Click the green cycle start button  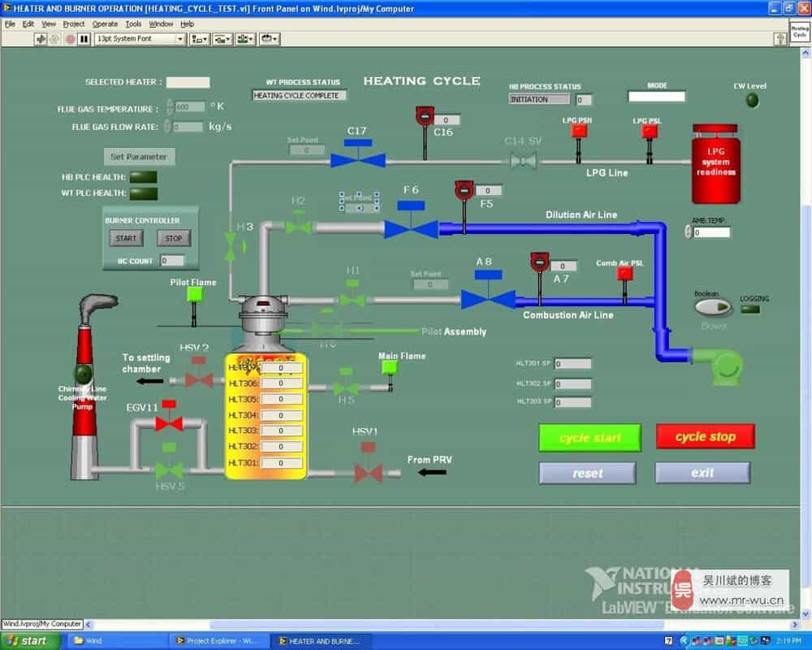(590, 438)
